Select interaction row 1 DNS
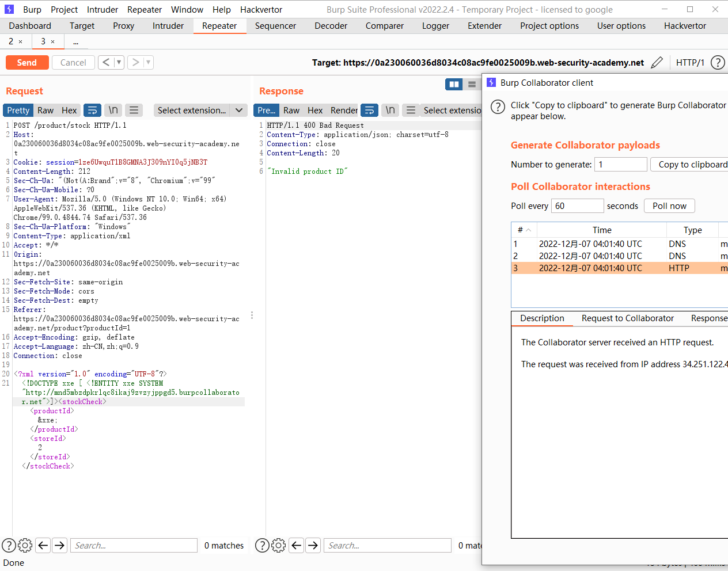The height and width of the screenshot is (571, 728). (x=620, y=244)
